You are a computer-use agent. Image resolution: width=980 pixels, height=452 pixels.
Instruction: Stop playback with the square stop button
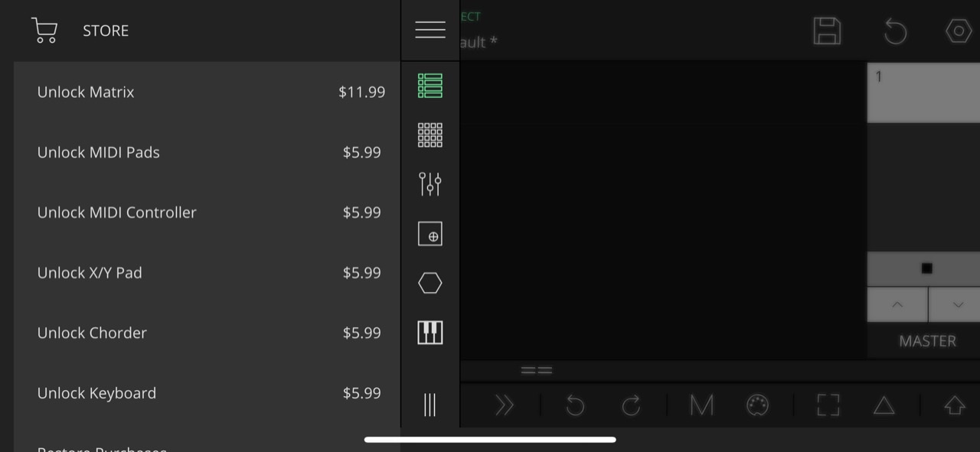point(927,268)
